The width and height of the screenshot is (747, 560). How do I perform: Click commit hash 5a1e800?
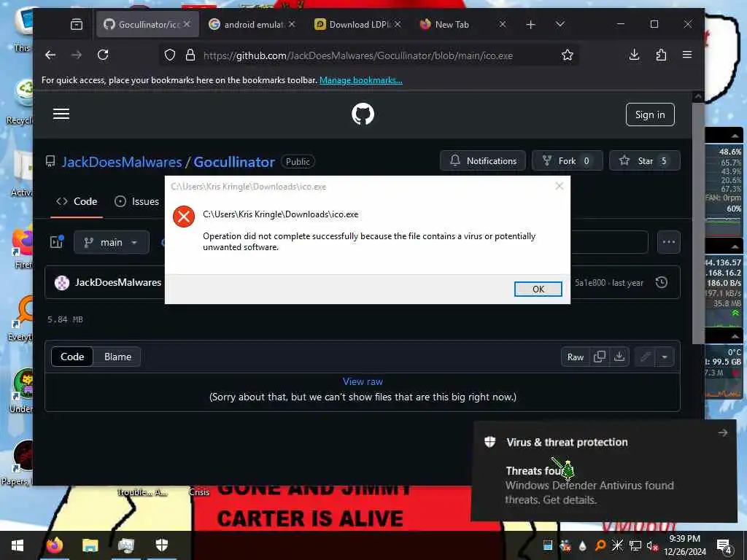pyautogui.click(x=589, y=283)
